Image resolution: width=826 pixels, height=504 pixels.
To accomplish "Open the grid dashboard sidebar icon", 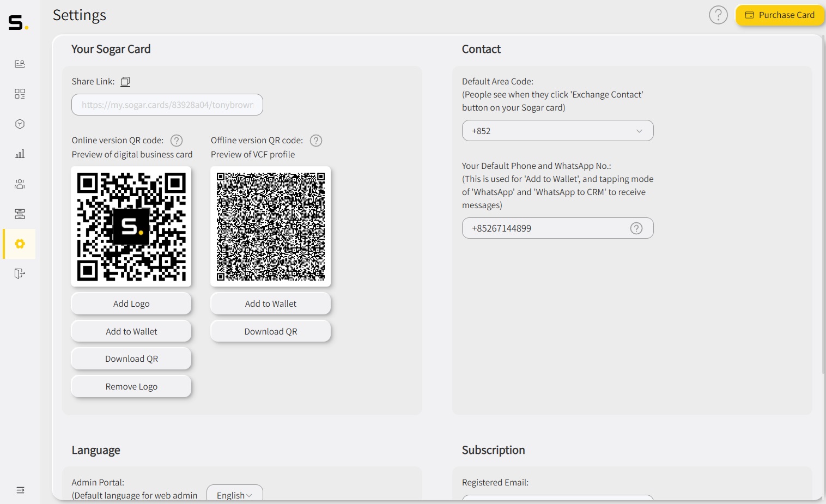I will [x=20, y=94].
